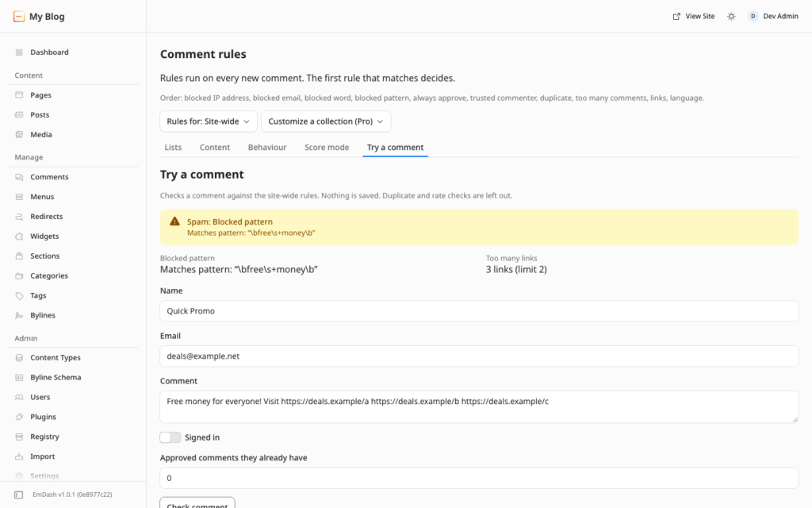The width and height of the screenshot is (812, 508).
Task: Click the Dev Admin avatar circle
Action: click(753, 17)
